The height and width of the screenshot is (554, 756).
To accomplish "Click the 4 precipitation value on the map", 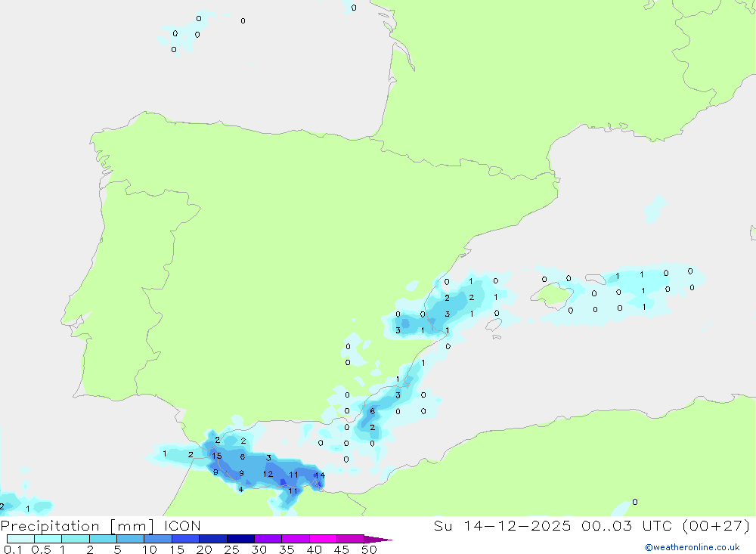I will click(240, 490).
